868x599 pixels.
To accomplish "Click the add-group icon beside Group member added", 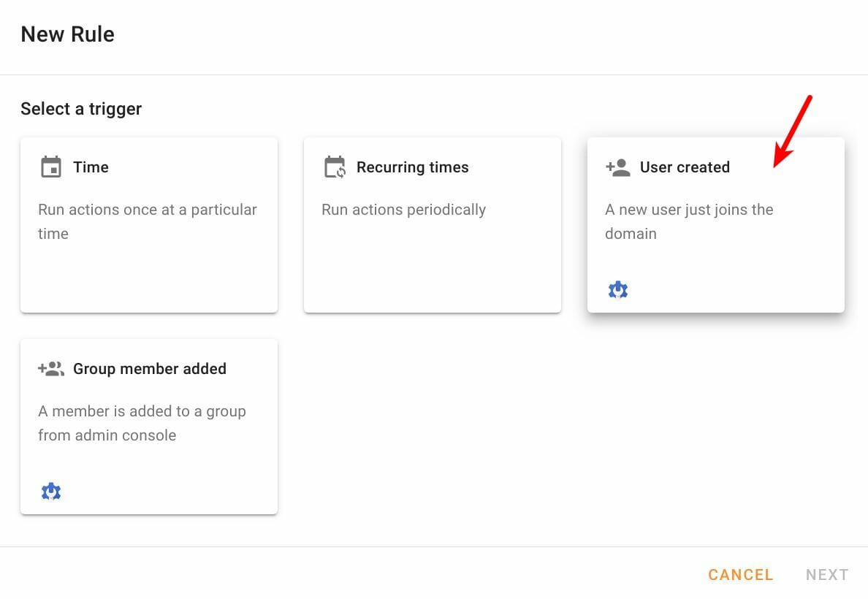I will [x=51, y=369].
